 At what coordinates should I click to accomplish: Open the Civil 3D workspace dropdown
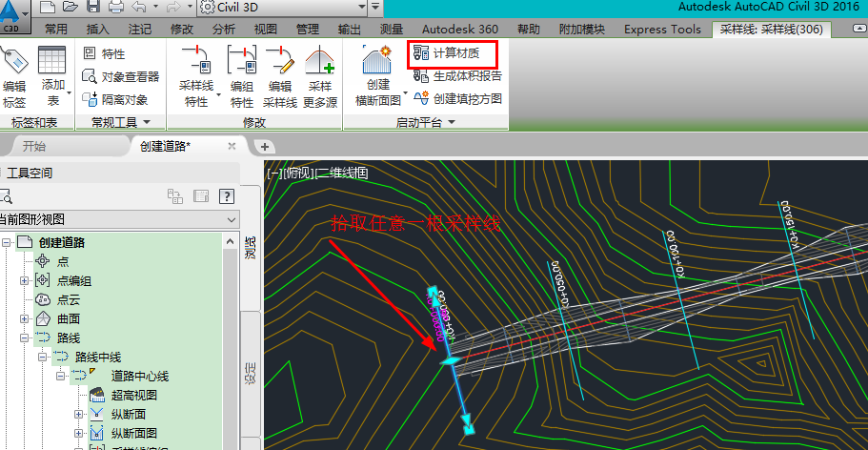pos(282,8)
